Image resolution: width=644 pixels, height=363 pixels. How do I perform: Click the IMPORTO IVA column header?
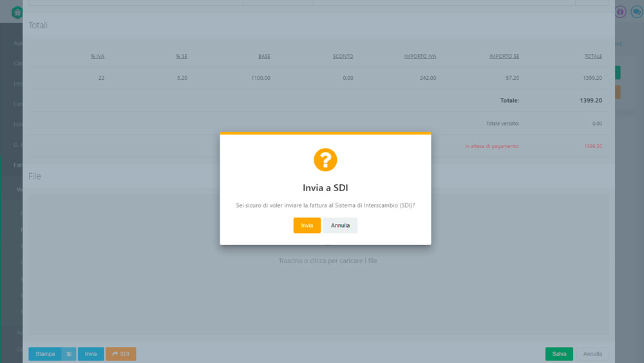pyautogui.click(x=420, y=57)
